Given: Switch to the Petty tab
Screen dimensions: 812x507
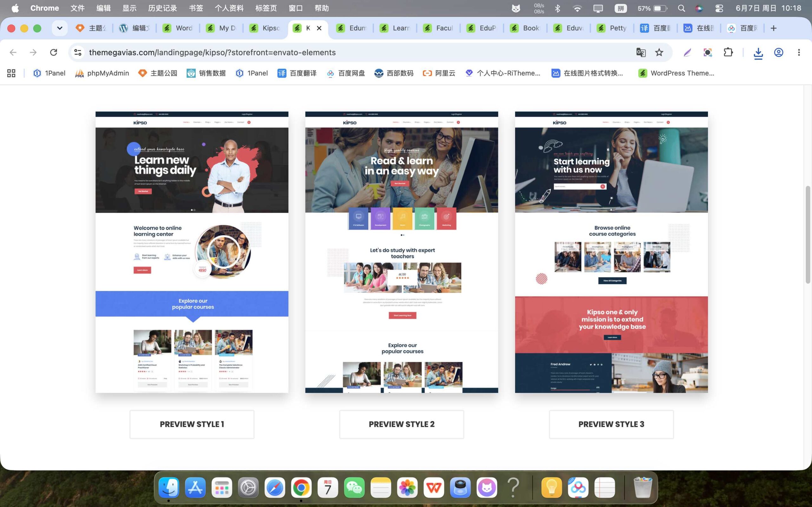Looking at the screenshot, I should (x=612, y=28).
